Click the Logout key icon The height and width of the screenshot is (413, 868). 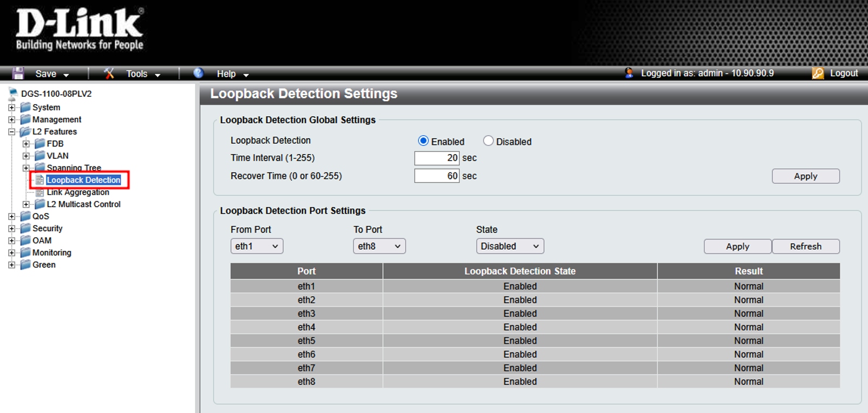pos(818,73)
